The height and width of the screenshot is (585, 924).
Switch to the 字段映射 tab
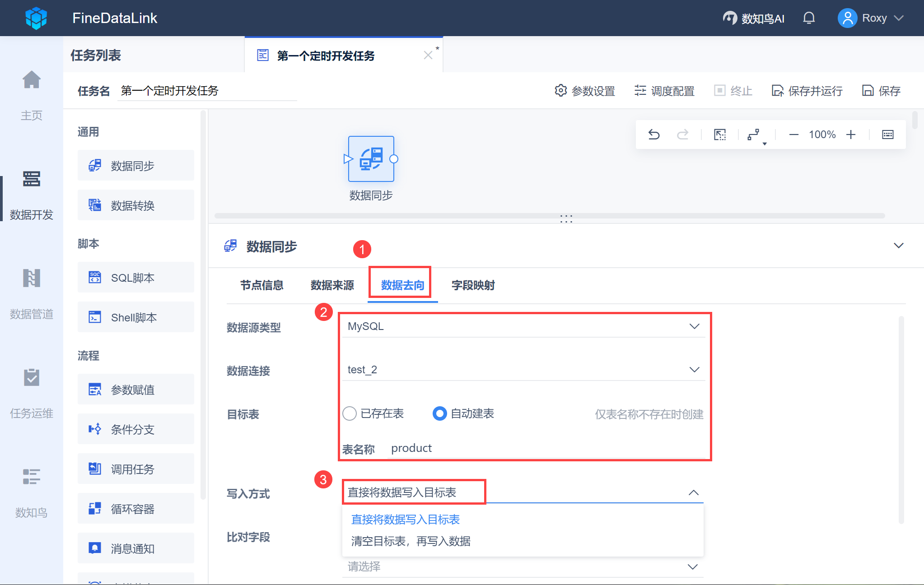pos(473,285)
